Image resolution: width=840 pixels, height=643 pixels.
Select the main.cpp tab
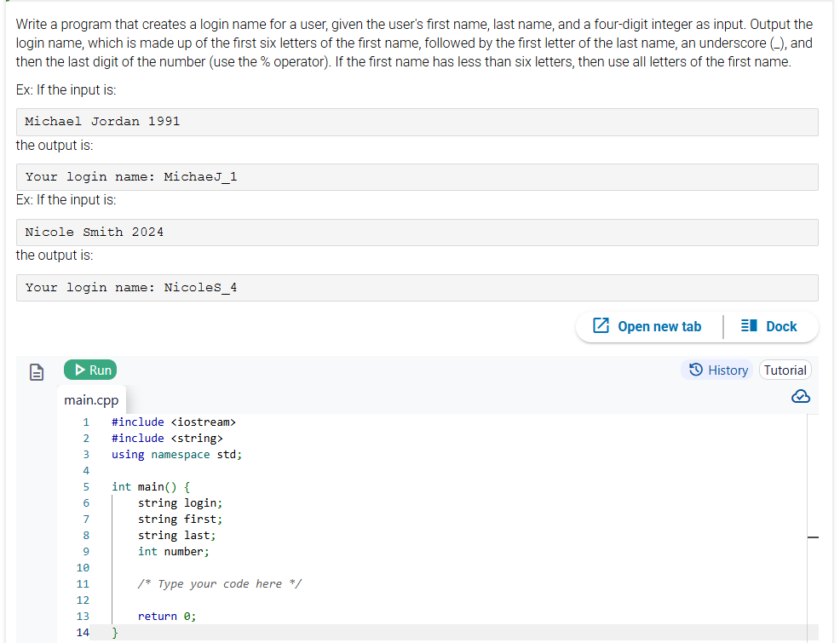(91, 399)
